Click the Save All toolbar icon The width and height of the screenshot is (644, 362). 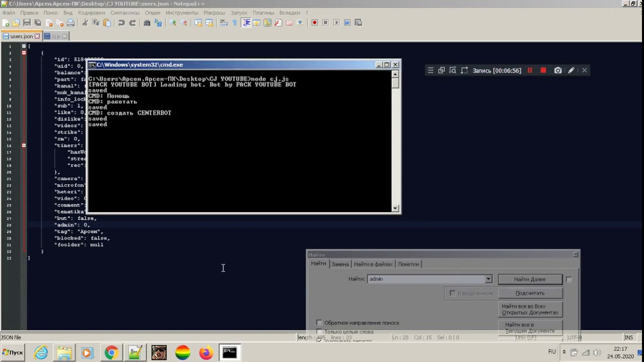point(38,23)
